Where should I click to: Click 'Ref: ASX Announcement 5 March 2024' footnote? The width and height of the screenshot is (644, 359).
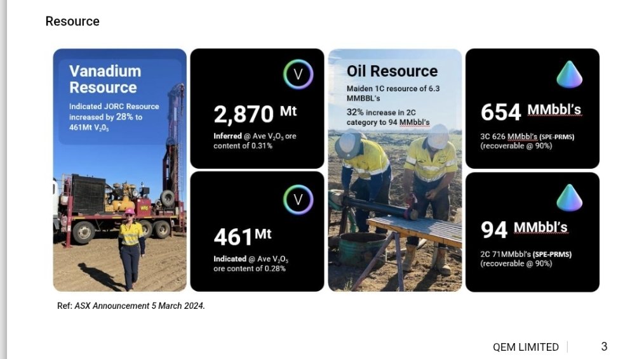[x=131, y=306]
